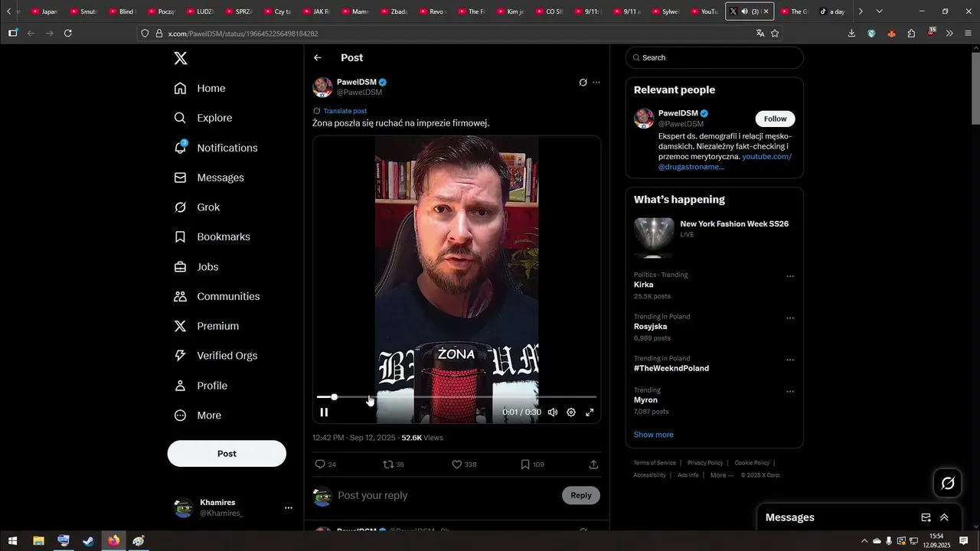This screenshot has width=980, height=551.
Task: Like the post with 338 likes
Action: click(x=464, y=465)
